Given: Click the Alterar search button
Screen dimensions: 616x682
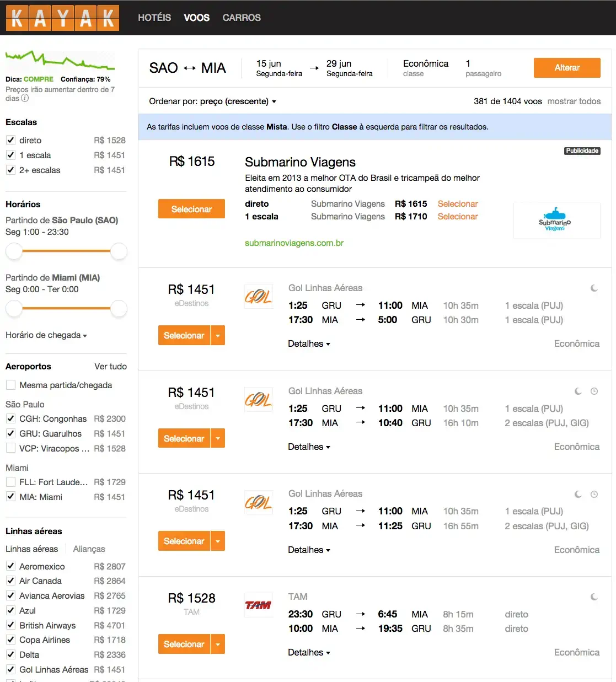Looking at the screenshot, I should 567,68.
